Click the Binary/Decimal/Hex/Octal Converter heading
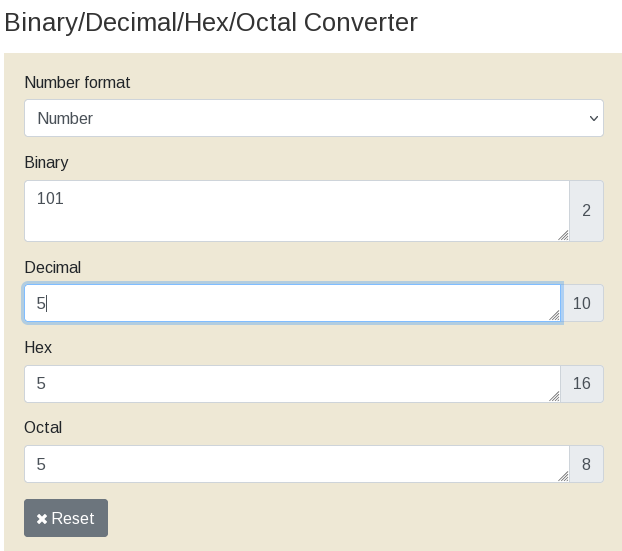This screenshot has height=551, width=622. click(211, 22)
